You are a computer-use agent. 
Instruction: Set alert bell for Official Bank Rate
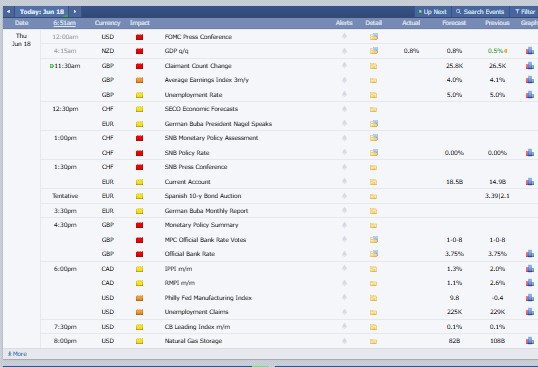click(x=344, y=254)
